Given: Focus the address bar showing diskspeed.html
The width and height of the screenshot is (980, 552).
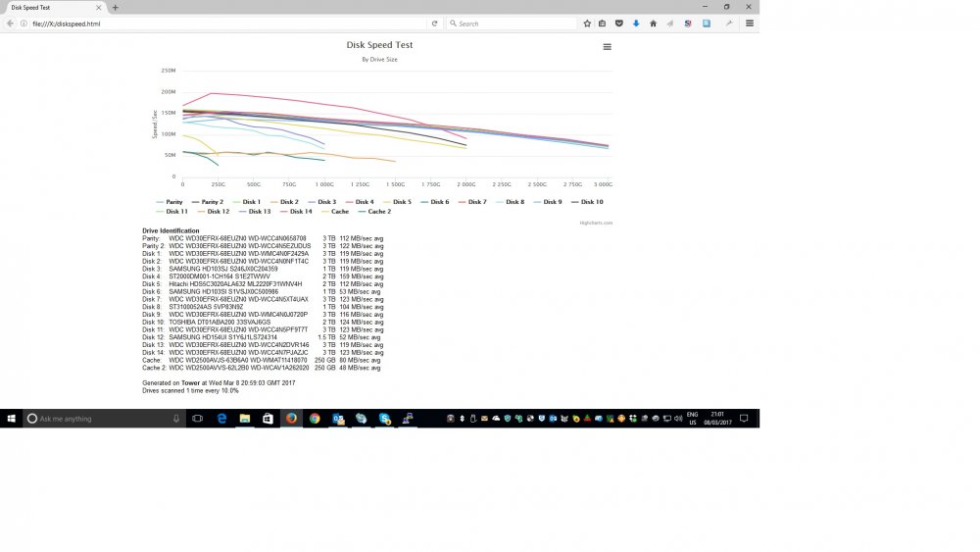Looking at the screenshot, I should pos(228,24).
